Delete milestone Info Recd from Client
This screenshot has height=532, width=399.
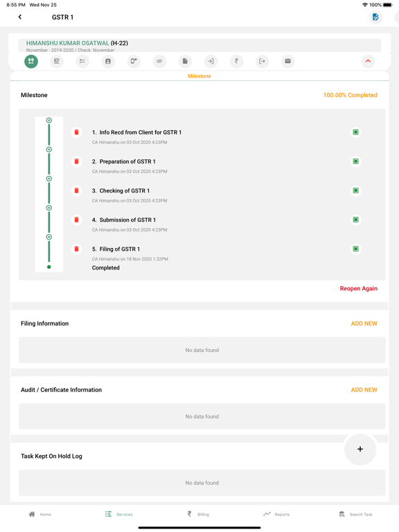coord(77,132)
